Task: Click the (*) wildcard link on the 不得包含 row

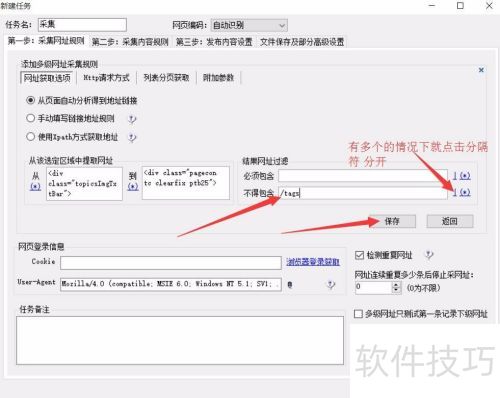Action: [465, 192]
